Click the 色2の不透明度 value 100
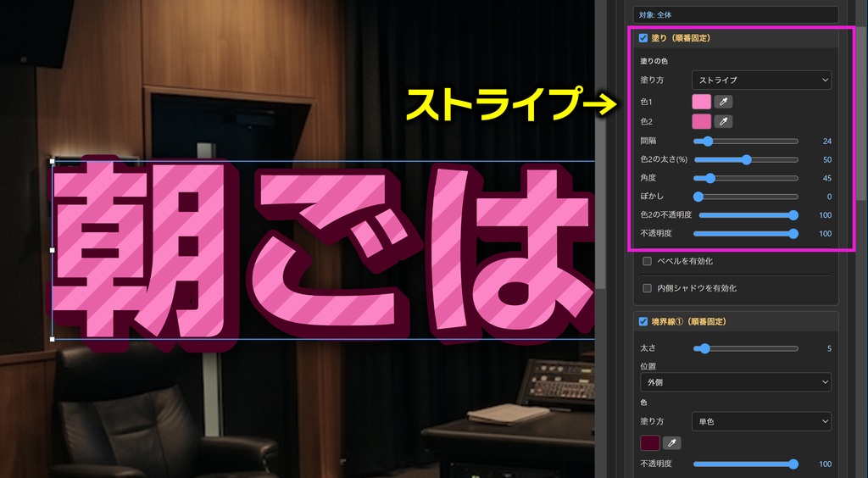The image size is (868, 478). (825, 215)
